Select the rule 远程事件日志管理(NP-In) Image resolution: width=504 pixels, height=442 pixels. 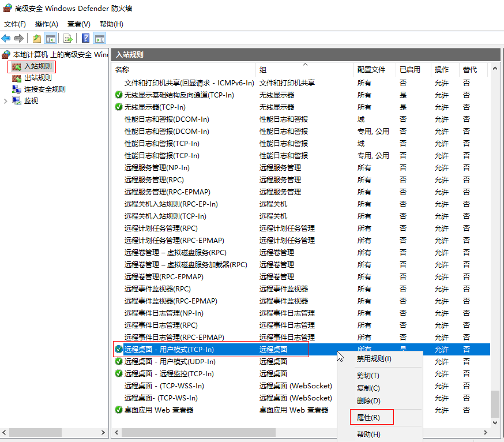point(164,313)
